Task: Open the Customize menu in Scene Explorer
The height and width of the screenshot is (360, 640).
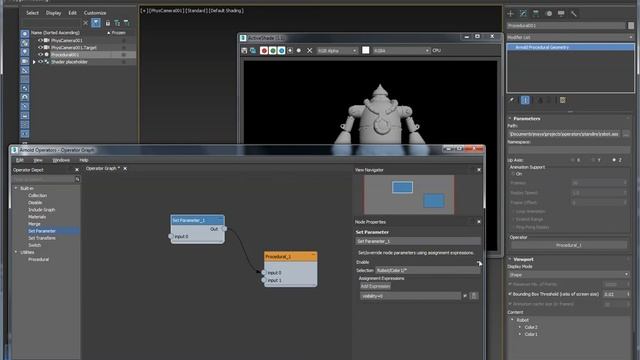Action: (x=95, y=13)
